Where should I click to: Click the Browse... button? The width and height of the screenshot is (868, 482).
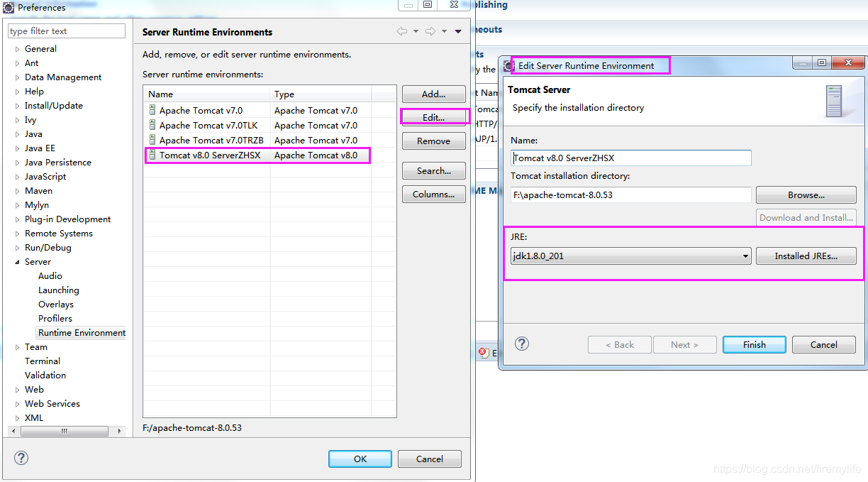(806, 195)
